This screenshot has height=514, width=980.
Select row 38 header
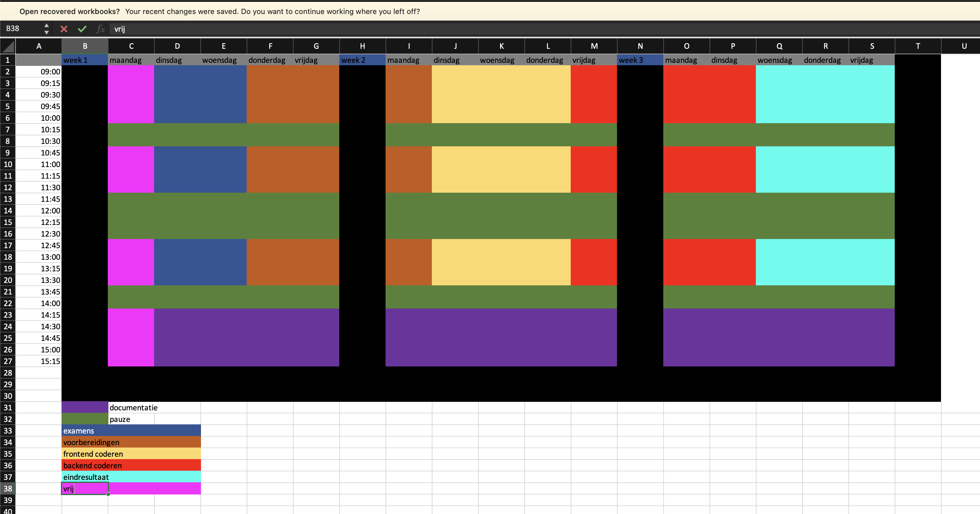point(8,488)
